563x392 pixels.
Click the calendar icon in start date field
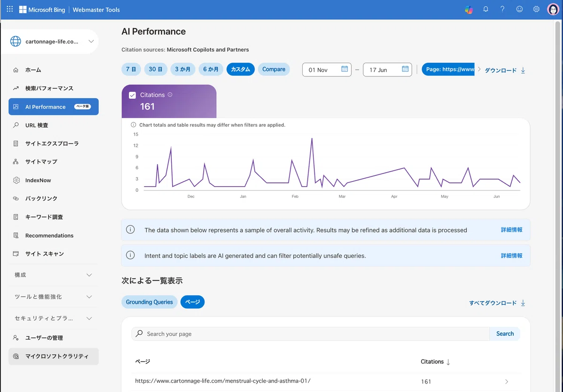click(344, 69)
